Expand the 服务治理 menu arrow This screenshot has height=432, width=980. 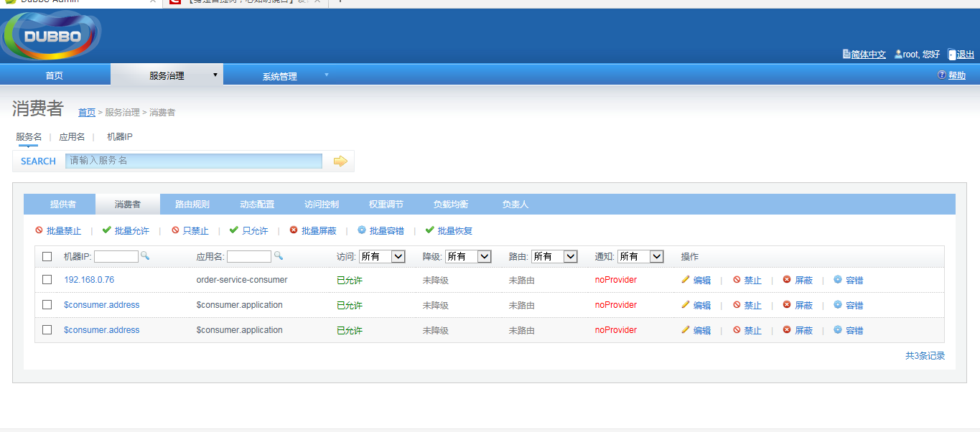[x=215, y=75]
